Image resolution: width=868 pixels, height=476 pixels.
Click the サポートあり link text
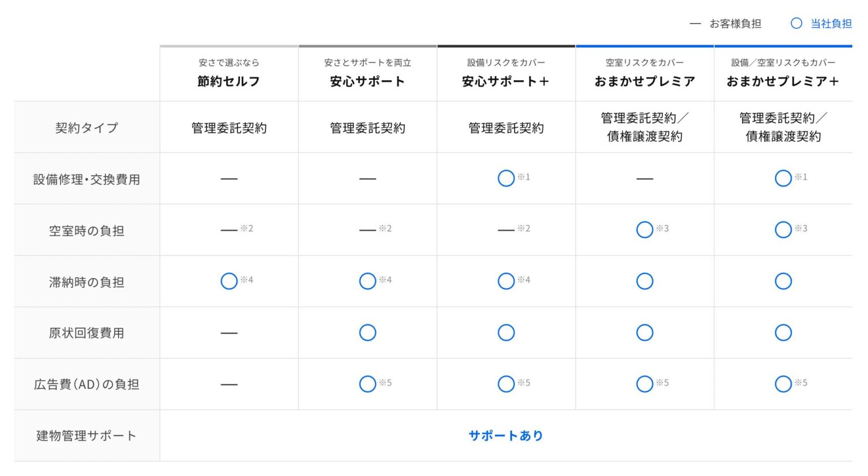click(x=506, y=435)
